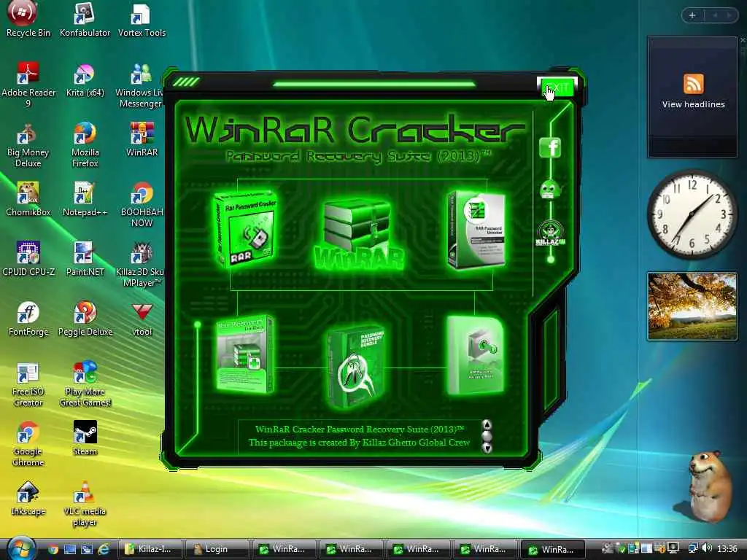Open the RAR Password Unlocker box
The width and height of the screenshot is (747, 560).
click(x=476, y=230)
